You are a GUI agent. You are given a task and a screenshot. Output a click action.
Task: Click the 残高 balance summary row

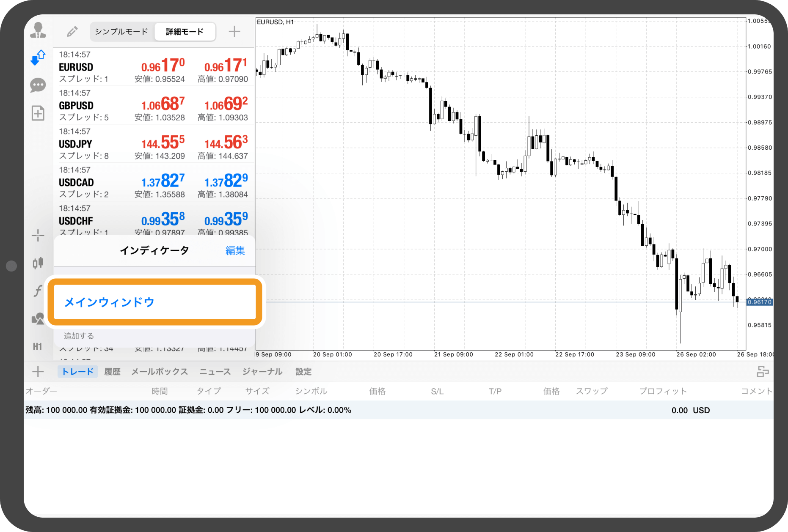tap(398, 410)
